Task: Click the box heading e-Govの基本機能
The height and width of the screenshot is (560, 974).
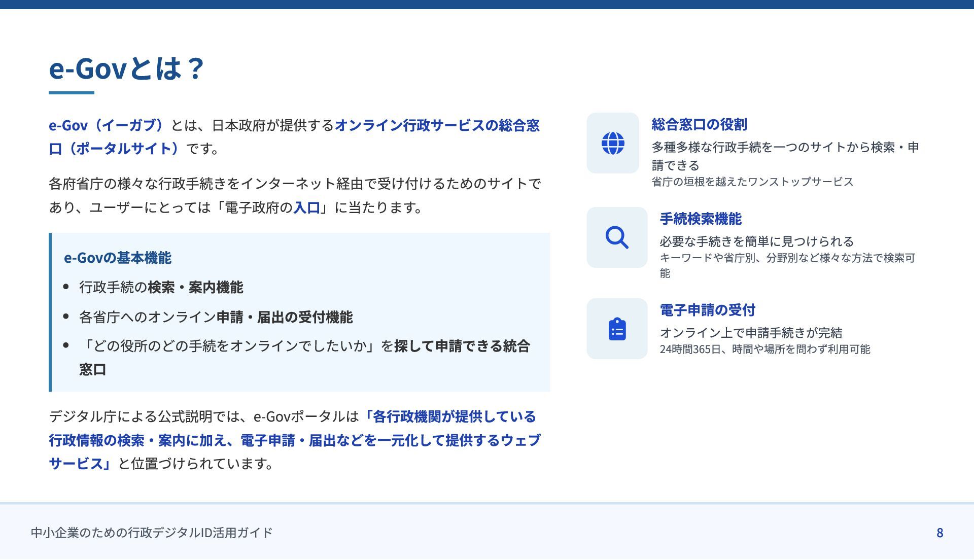Action: [x=118, y=258]
